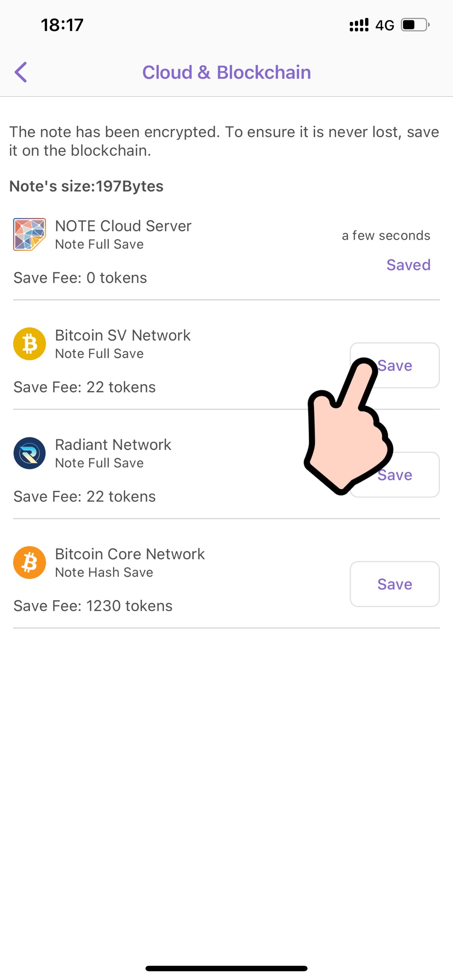
Task: Tap the Saved status label
Action: (408, 265)
